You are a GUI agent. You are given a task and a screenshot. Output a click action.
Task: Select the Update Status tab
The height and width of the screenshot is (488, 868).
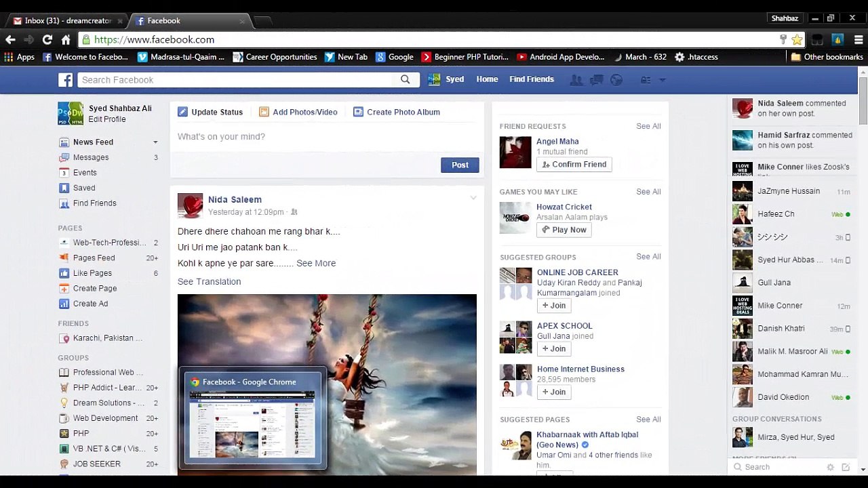210,112
